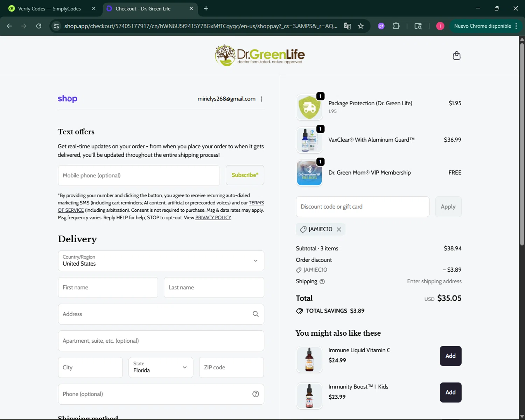525x420 pixels.
Task: Click the VIP Membership product thumbnail
Action: coord(309,173)
